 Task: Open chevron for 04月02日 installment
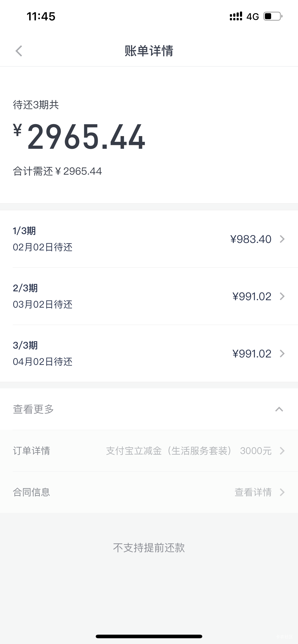(x=282, y=354)
